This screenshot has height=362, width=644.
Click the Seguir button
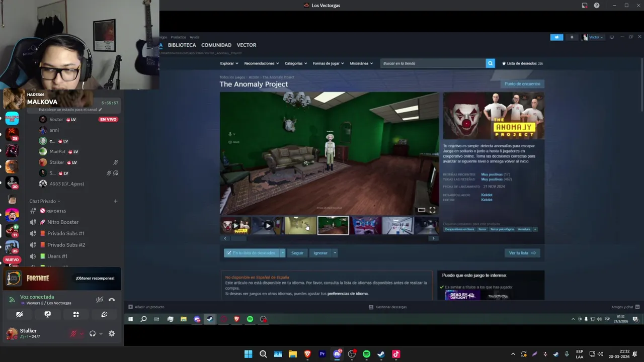coord(297,253)
